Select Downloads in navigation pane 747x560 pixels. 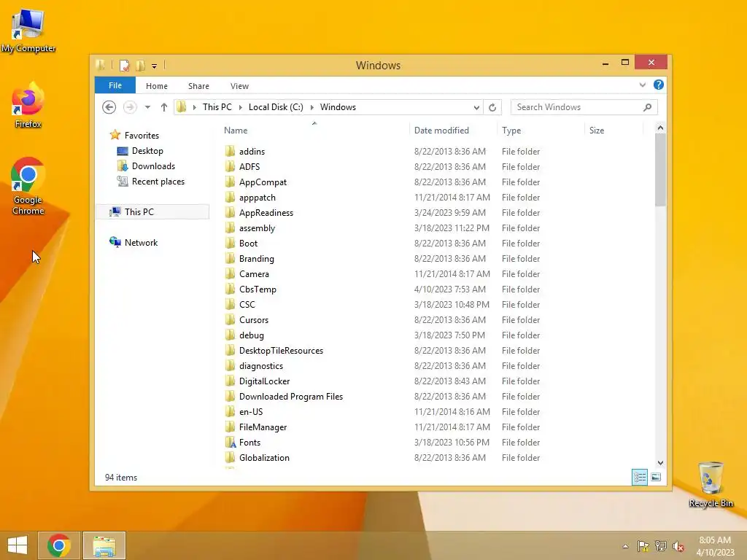tap(146, 166)
